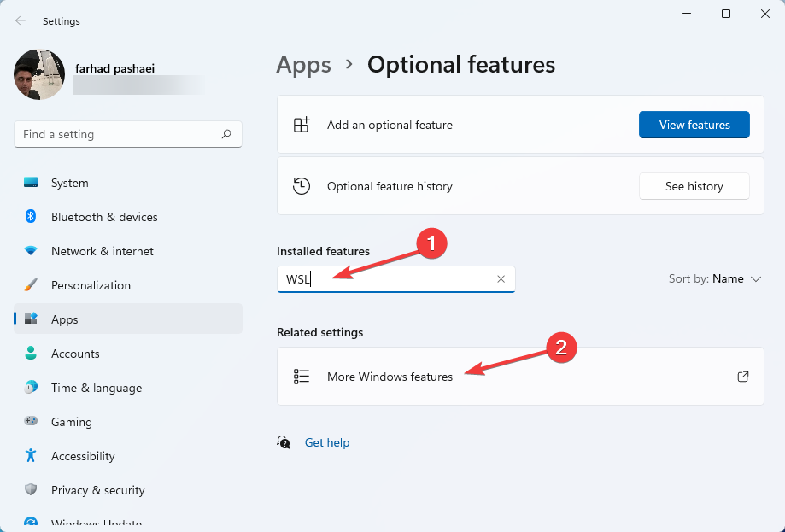Open More Windows features external link icon
This screenshot has height=532, width=785.
coord(742,376)
